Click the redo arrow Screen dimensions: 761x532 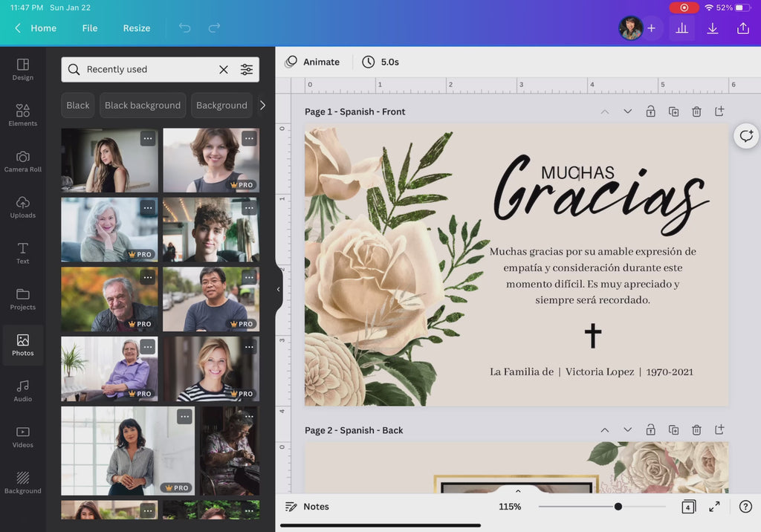[x=214, y=27]
